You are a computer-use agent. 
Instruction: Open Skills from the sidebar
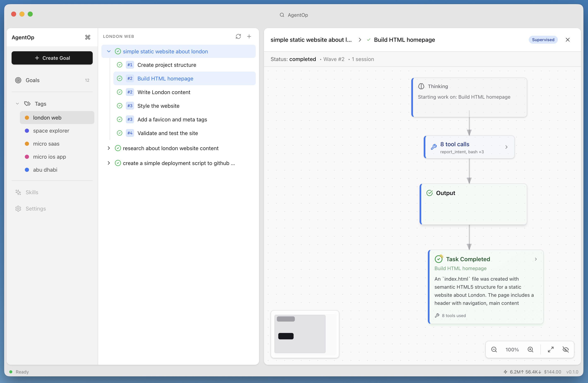[x=32, y=192]
